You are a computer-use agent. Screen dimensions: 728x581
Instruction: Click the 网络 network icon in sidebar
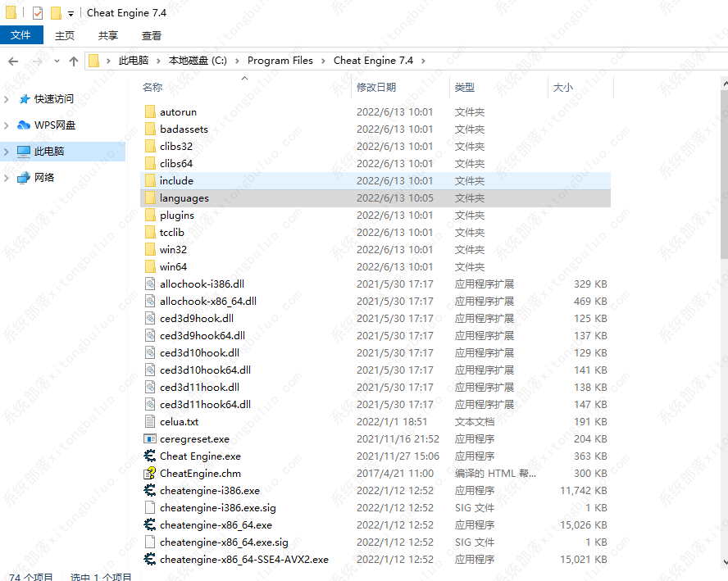[x=24, y=178]
